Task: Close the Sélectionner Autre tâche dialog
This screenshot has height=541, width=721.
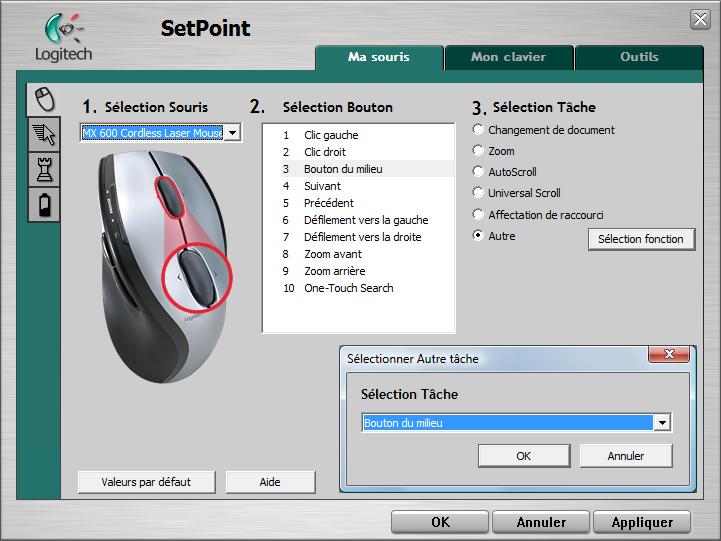Action: click(669, 354)
